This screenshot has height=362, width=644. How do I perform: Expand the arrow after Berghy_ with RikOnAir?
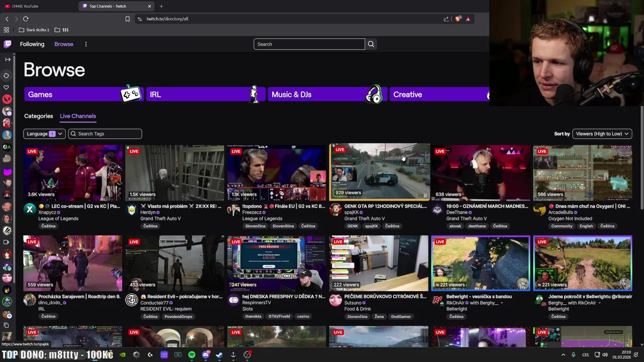pyautogui.click(x=599, y=303)
